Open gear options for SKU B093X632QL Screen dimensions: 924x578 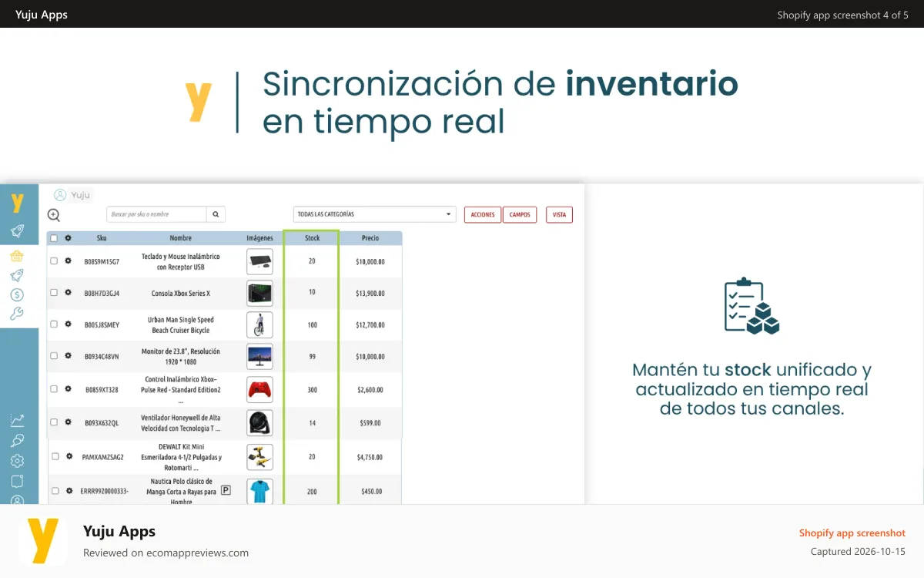point(68,422)
